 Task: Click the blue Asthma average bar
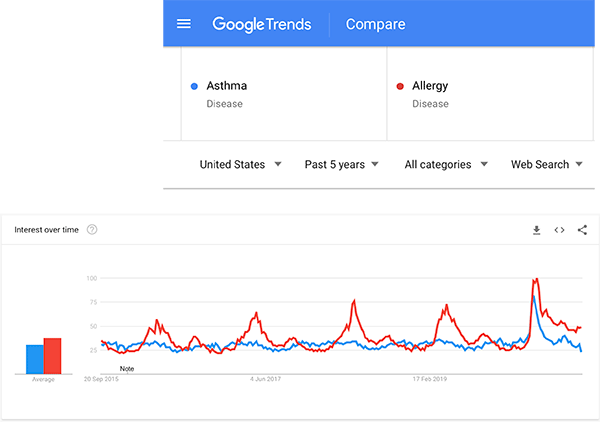pyautogui.click(x=34, y=358)
